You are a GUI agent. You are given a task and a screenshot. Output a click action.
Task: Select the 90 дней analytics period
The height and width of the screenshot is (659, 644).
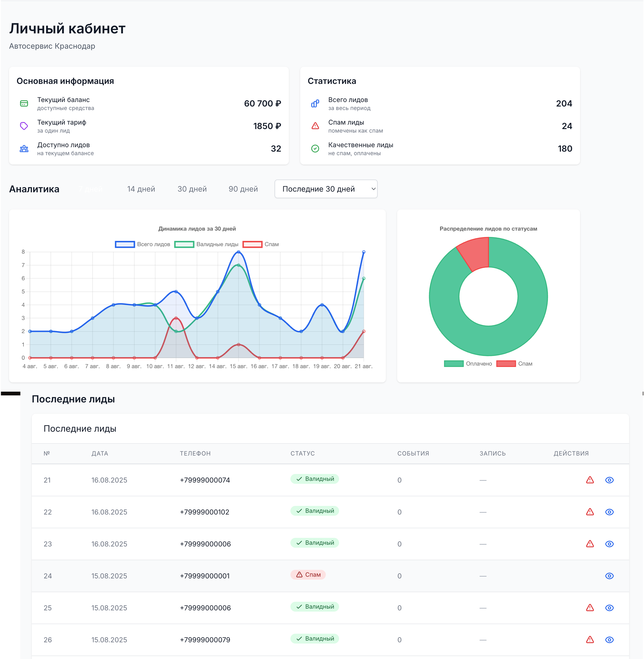[243, 189]
